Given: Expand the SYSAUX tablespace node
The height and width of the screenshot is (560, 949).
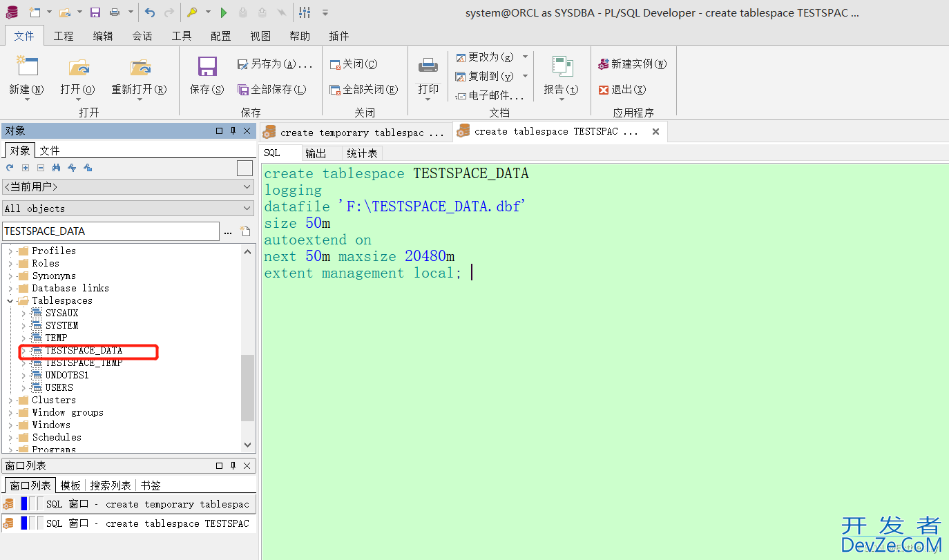Looking at the screenshot, I should click(23, 313).
